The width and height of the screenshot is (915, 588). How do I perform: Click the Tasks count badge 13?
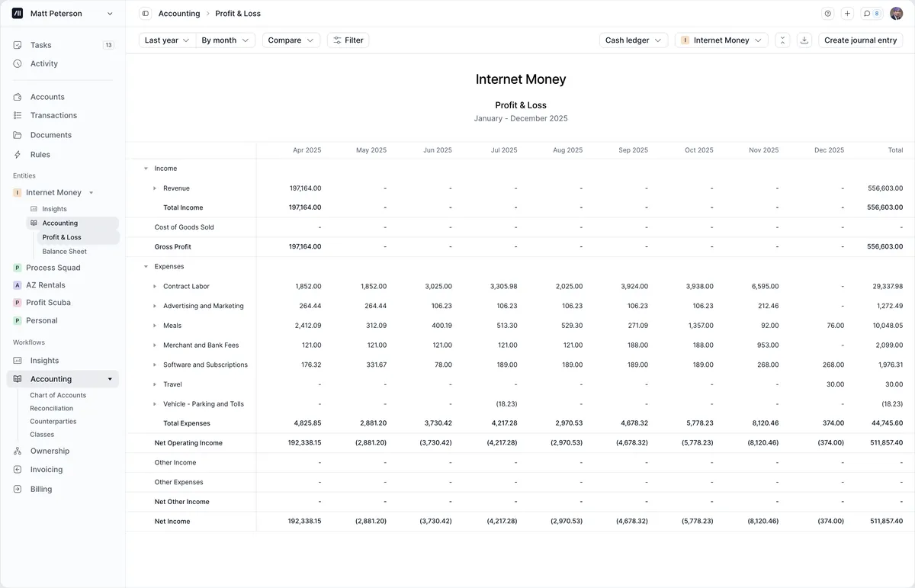tap(108, 45)
